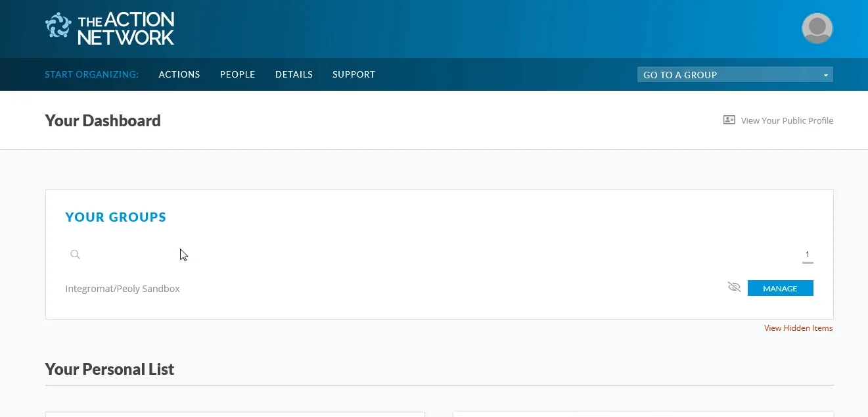Click the View Hidden Items link
Viewport: 868px width, 417px height.
tap(798, 328)
